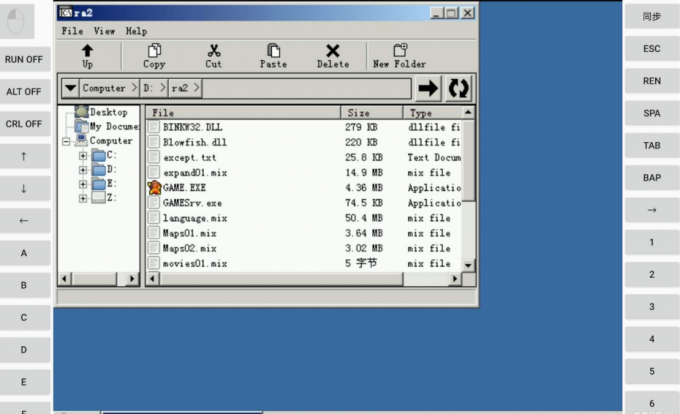Collapse the Computer tree node
Image resolution: width=680 pixels, height=414 pixels.
(67, 142)
